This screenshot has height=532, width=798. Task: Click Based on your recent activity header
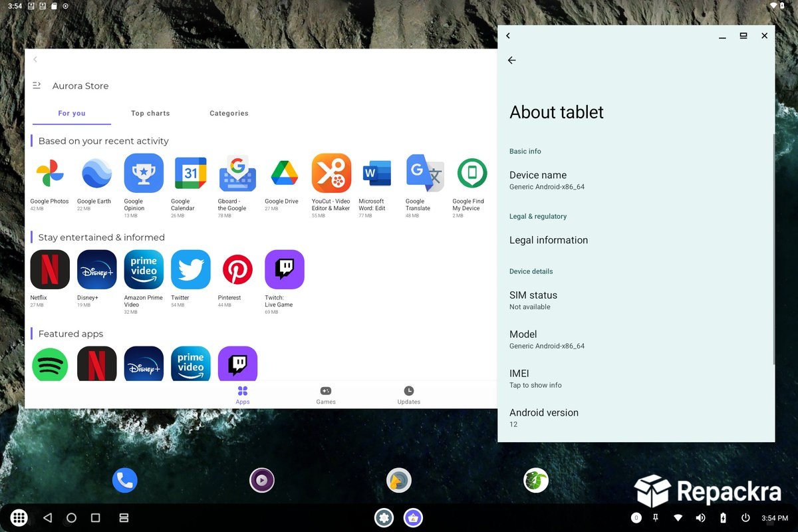coord(103,141)
